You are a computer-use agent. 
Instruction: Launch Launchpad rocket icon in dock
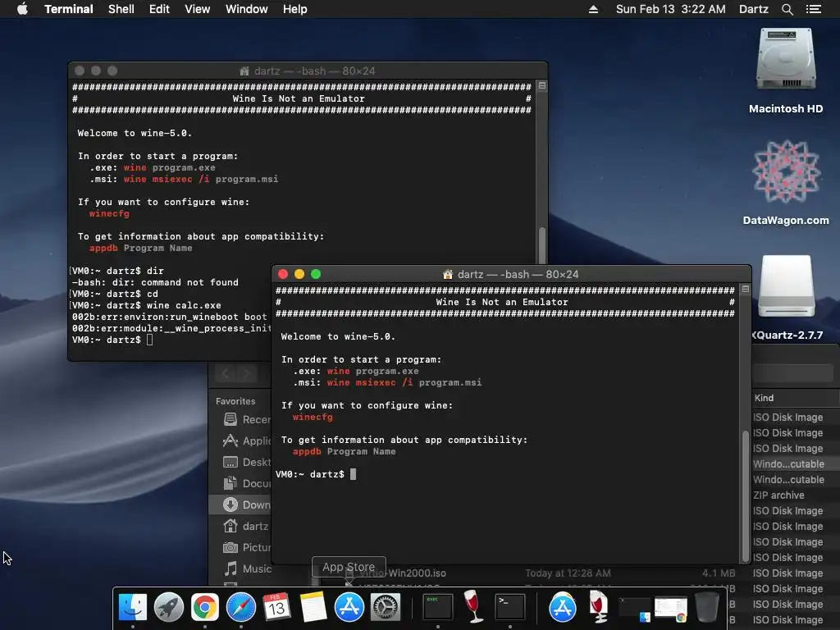coord(169,607)
